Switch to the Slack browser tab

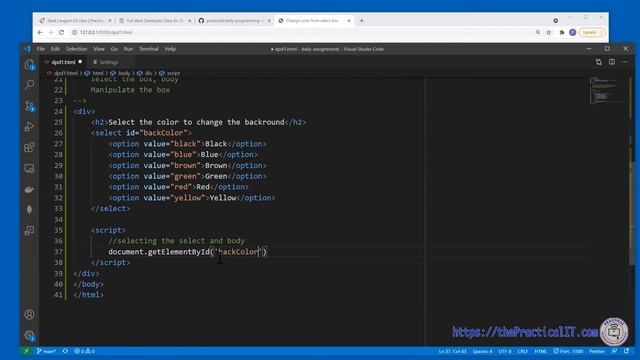coord(75,20)
